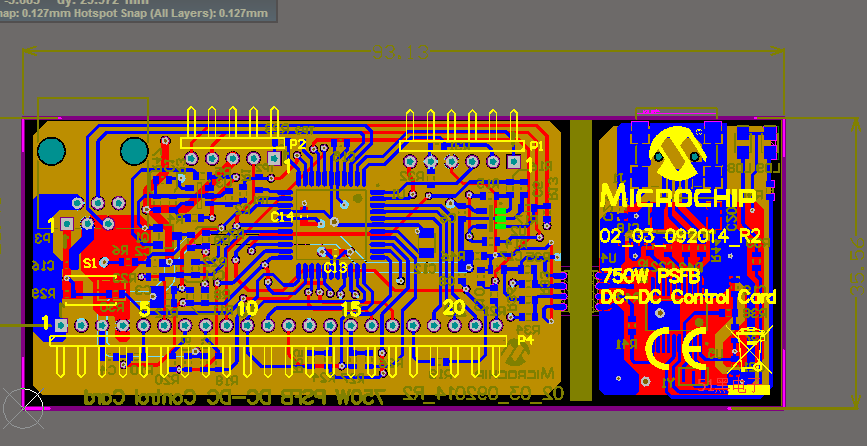Select the P4 connector designator
The height and width of the screenshot is (446, 867).
pyautogui.click(x=525, y=340)
